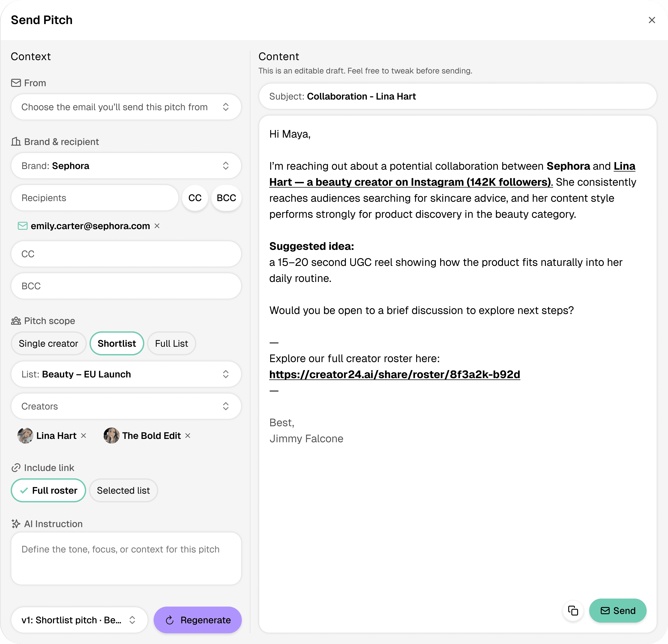Image resolution: width=668 pixels, height=644 pixels.
Task: Close the Send Pitch dialog
Action: click(x=652, y=20)
